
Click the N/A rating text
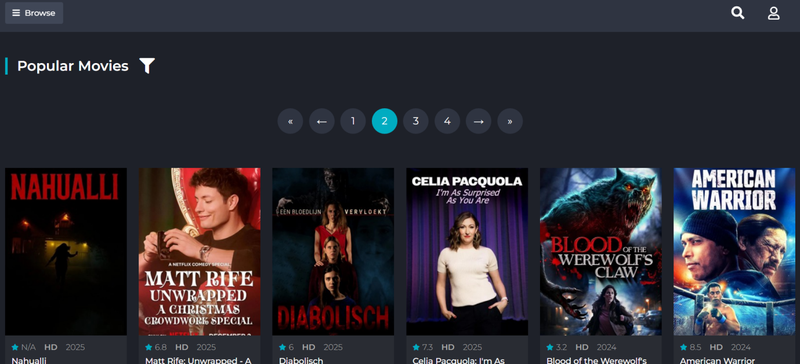tap(29, 347)
